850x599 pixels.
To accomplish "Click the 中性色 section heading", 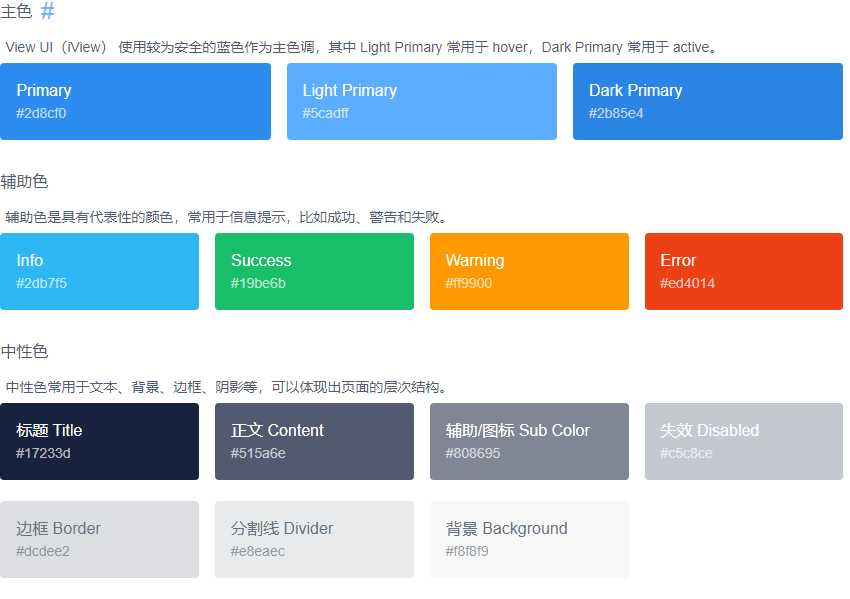I will click(24, 351).
